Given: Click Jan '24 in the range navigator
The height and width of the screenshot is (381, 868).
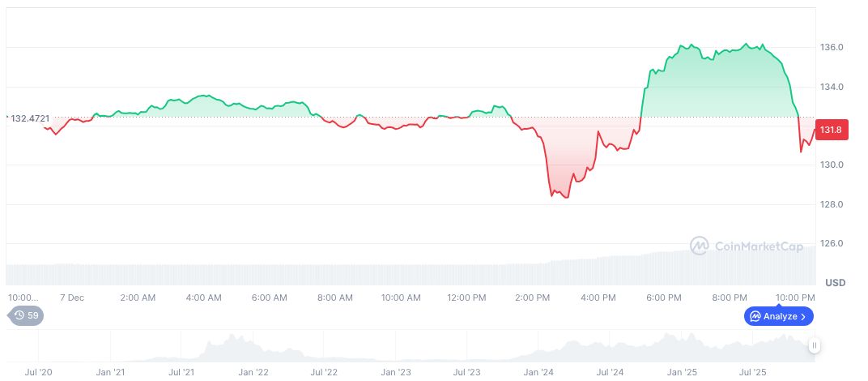Looking at the screenshot, I should click(x=538, y=372).
